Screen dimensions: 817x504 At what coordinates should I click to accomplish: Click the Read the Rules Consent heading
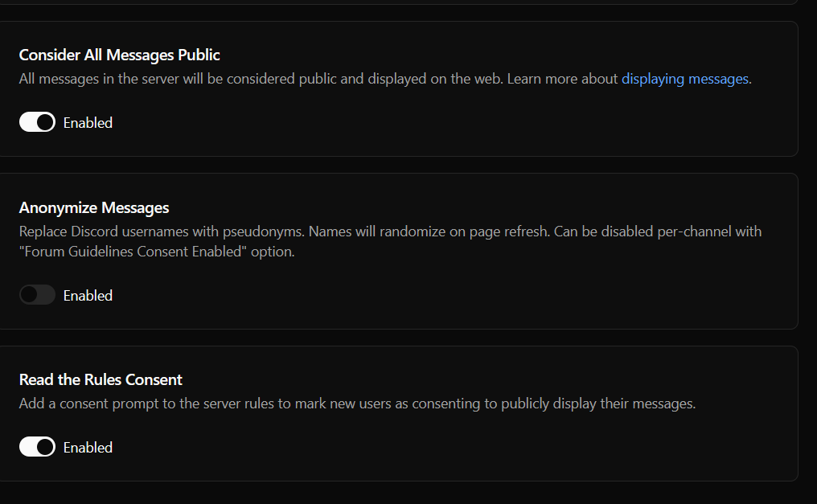click(101, 379)
